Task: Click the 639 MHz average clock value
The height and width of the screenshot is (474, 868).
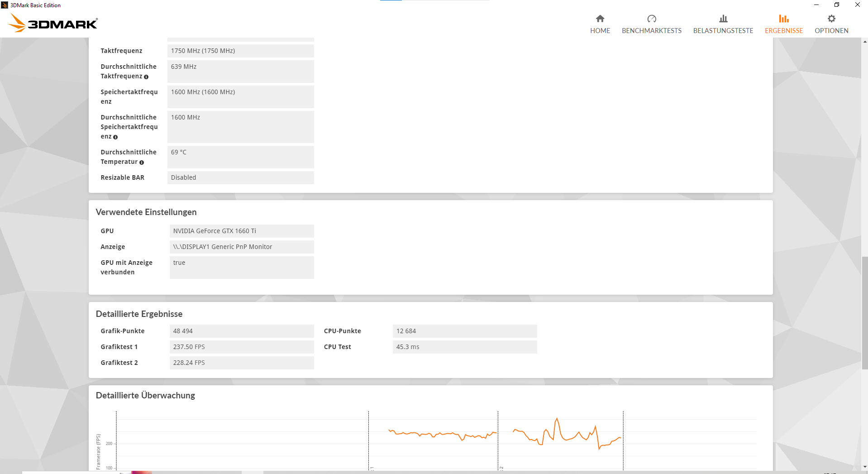Action: [x=241, y=72]
